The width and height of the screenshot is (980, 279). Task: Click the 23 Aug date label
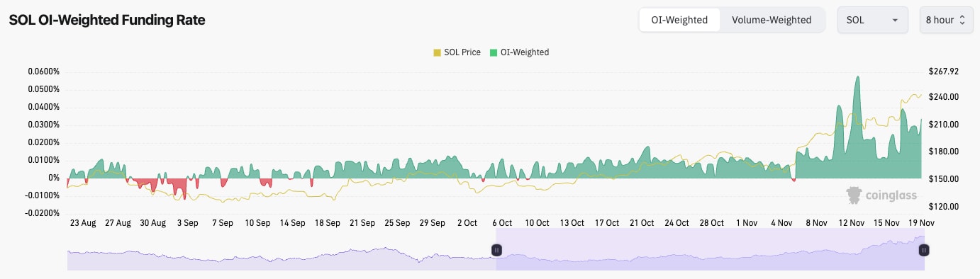[x=83, y=222]
